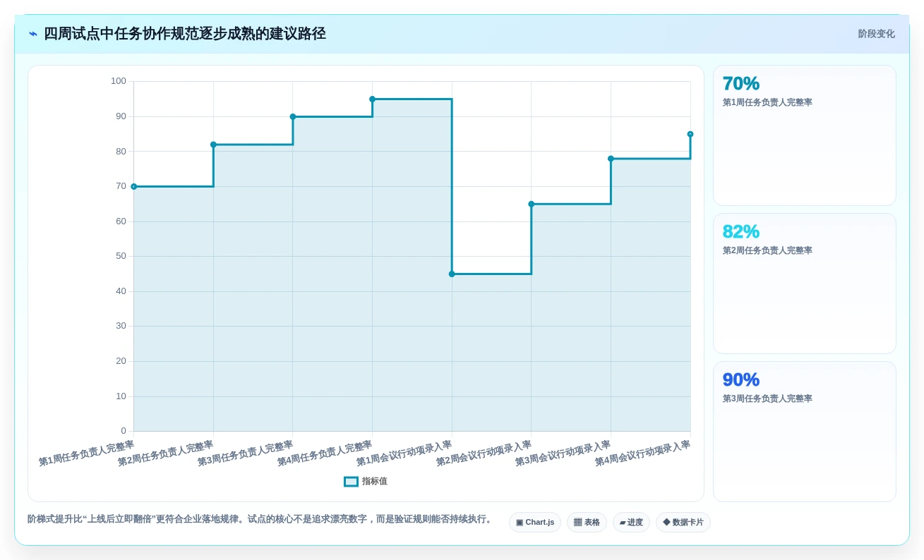Select the 数据卡片 tag chip

click(x=683, y=523)
